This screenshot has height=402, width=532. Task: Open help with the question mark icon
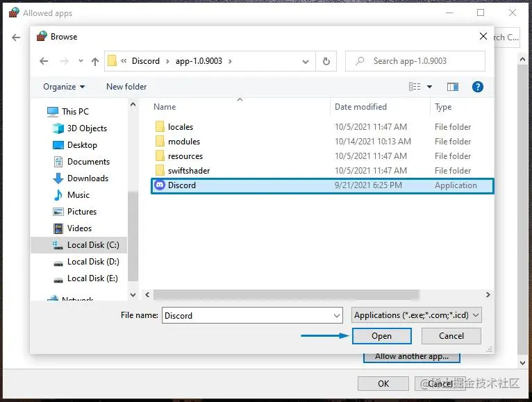click(x=477, y=87)
